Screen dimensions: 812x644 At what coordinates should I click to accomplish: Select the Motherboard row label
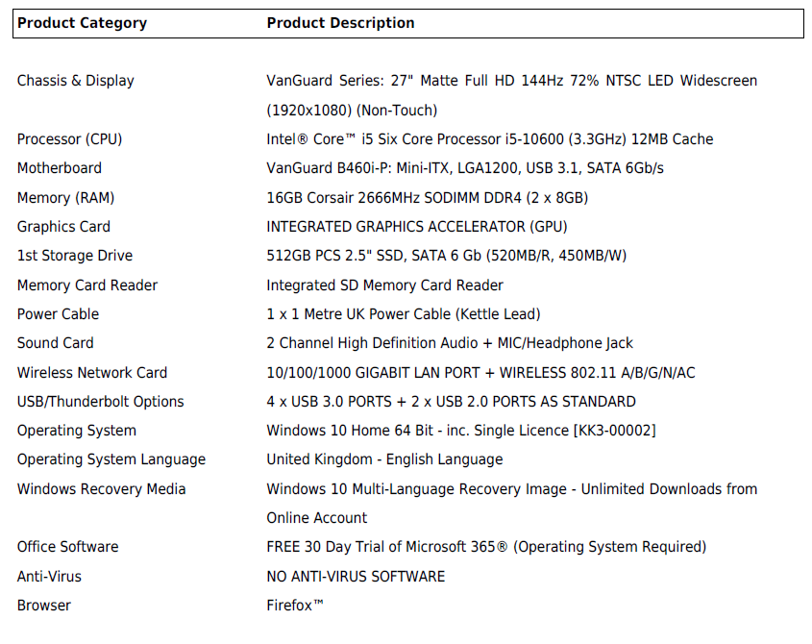point(59,168)
